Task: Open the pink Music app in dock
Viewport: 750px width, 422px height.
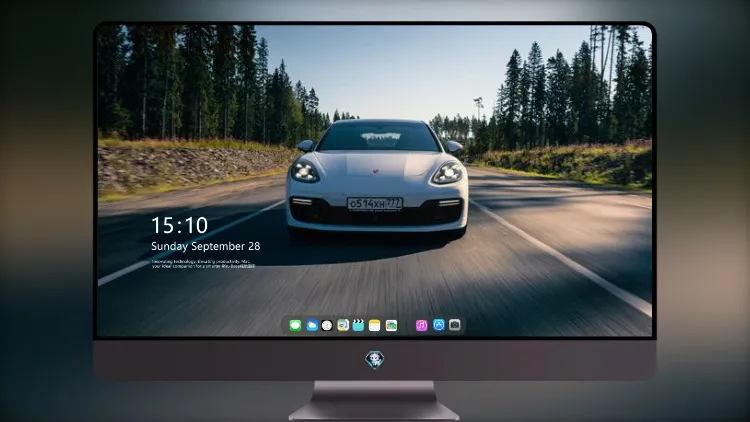Action: click(x=421, y=325)
